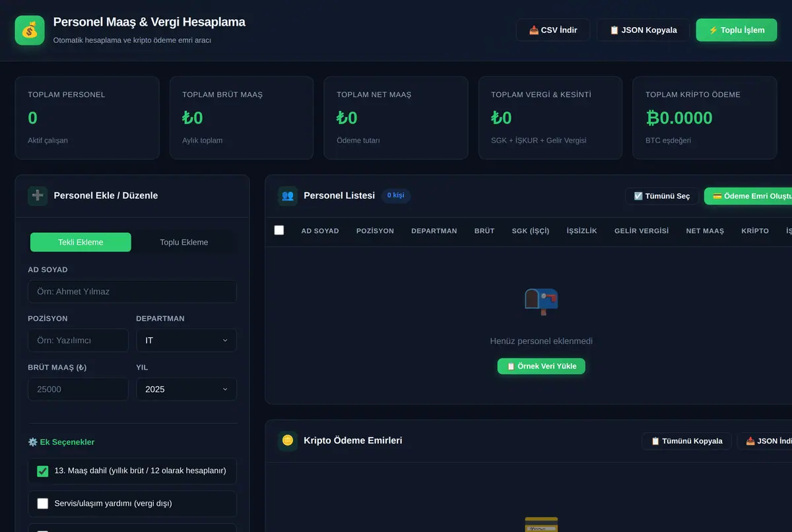Focus the Pozisyon input field
The width and height of the screenshot is (792, 532).
tap(78, 341)
